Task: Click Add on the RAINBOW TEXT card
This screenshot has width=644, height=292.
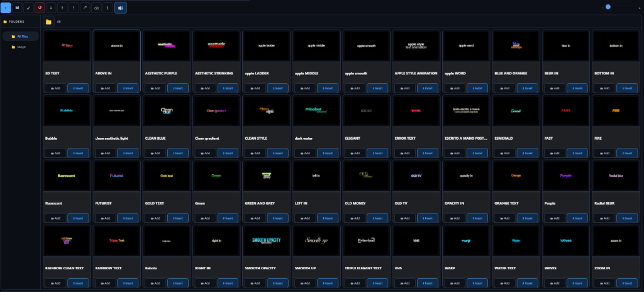Action: tap(106, 283)
